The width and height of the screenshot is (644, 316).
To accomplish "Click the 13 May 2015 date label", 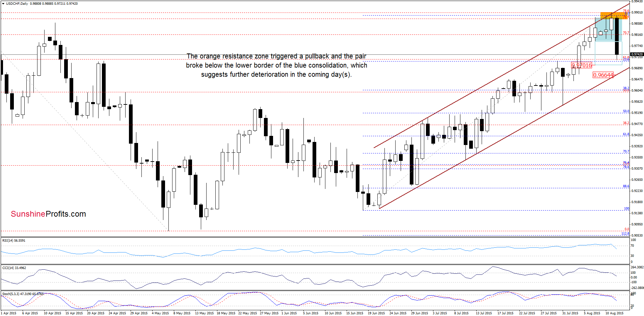I will tap(204, 313).
